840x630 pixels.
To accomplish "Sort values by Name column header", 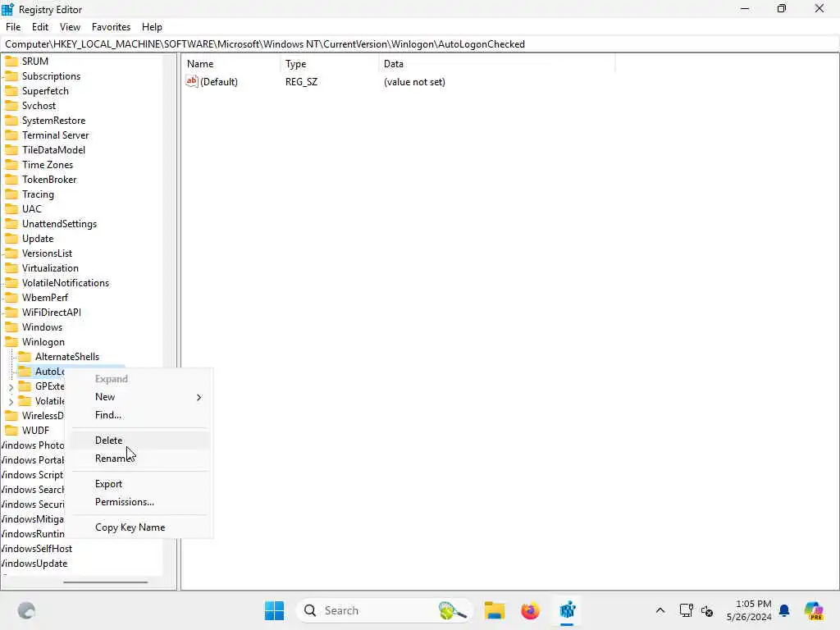I will [231, 64].
